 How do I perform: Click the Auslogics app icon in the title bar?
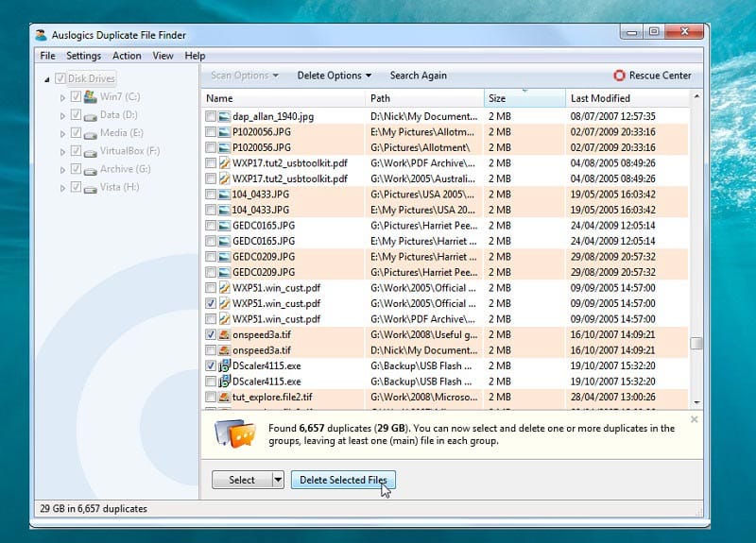click(41, 35)
